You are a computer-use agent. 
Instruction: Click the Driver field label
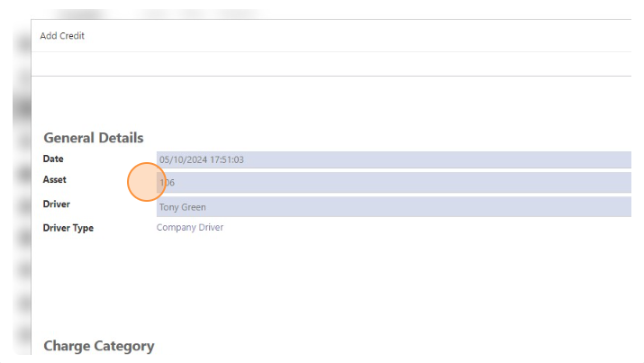pos(57,204)
